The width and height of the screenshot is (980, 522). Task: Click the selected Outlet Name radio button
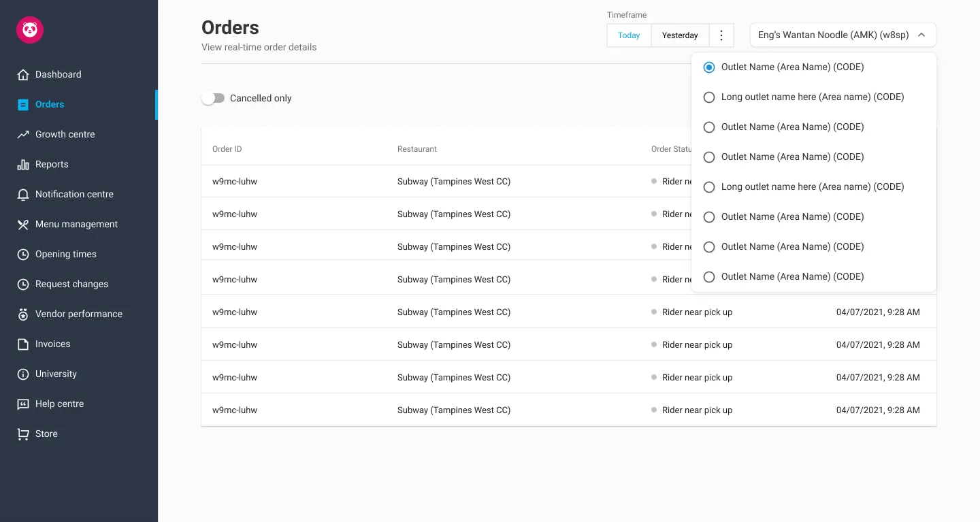point(709,67)
